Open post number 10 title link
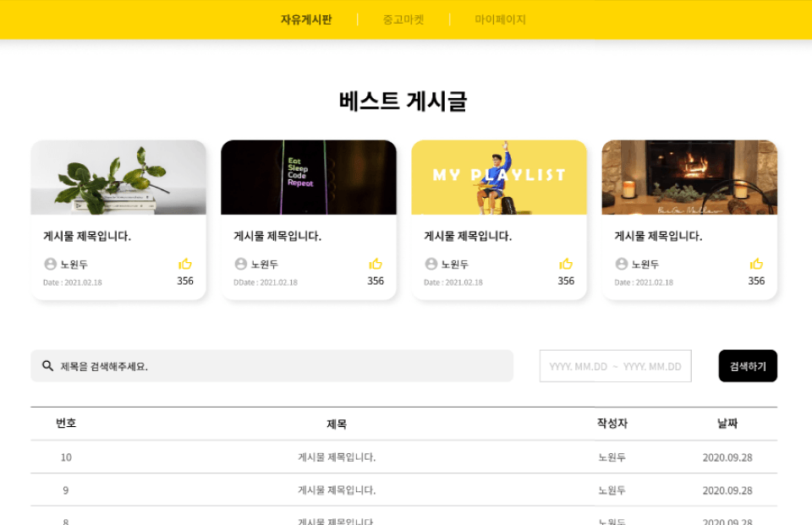This screenshot has width=812, height=525. [337, 457]
